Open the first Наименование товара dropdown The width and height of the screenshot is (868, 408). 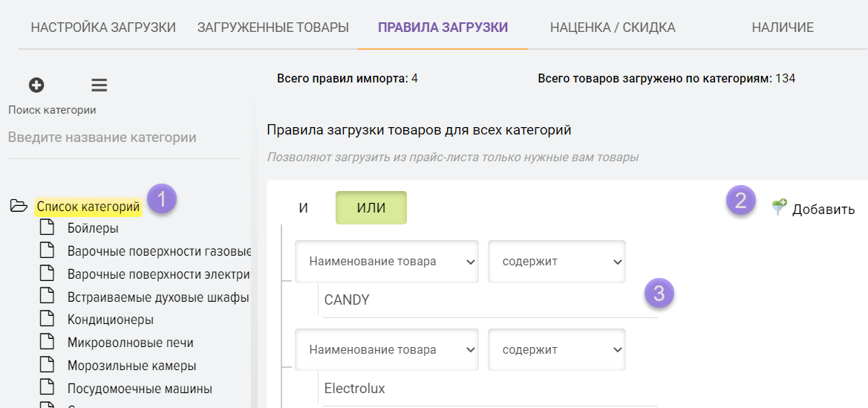(x=386, y=262)
